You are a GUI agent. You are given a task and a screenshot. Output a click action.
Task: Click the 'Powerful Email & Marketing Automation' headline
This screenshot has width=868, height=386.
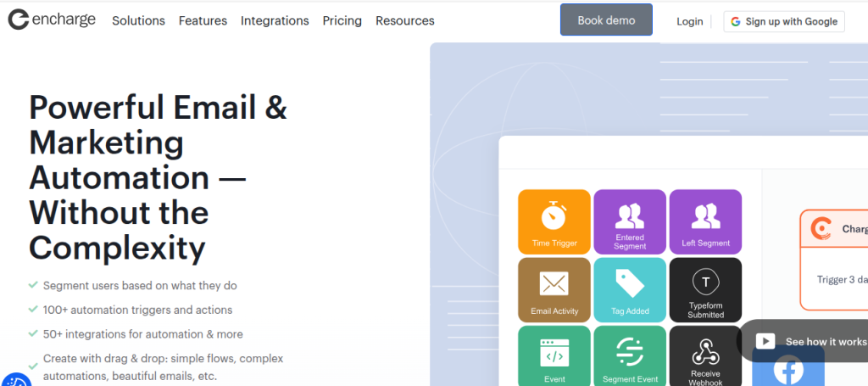click(159, 177)
